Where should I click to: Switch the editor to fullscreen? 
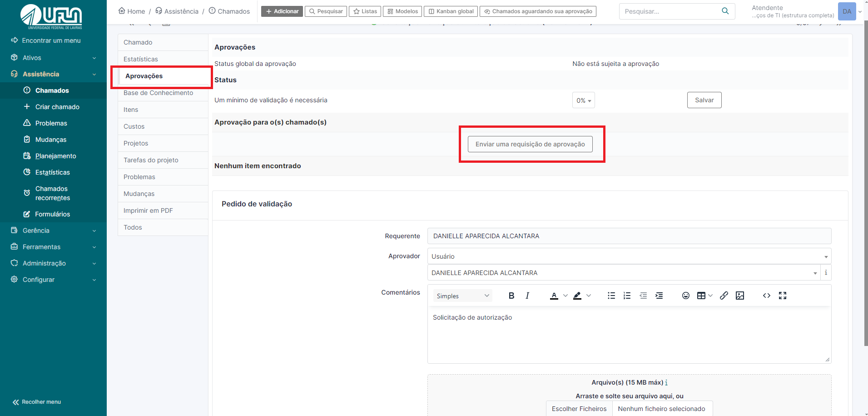[783, 296]
